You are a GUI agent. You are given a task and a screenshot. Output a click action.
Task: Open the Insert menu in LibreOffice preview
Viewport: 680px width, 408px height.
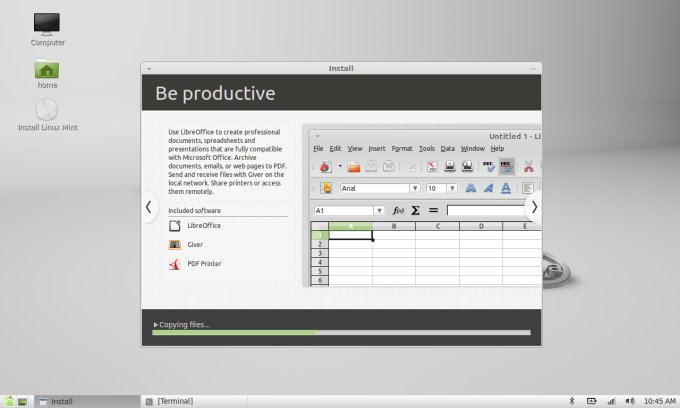377,148
